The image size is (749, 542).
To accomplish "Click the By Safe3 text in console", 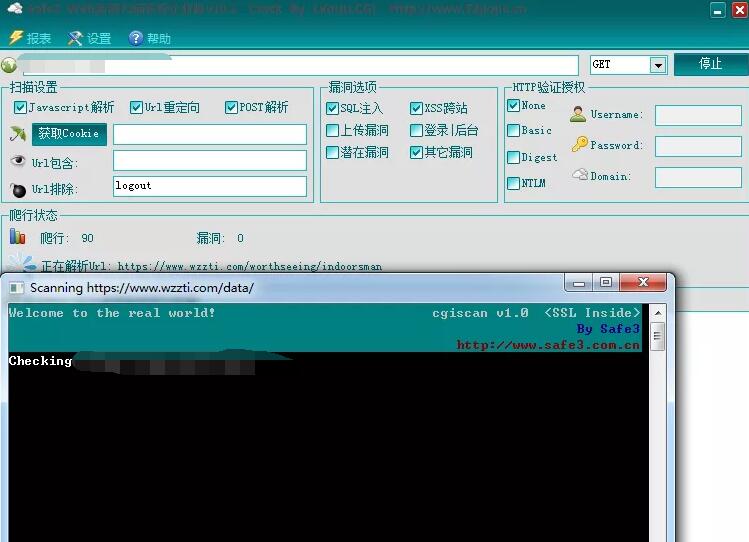I will (x=608, y=329).
